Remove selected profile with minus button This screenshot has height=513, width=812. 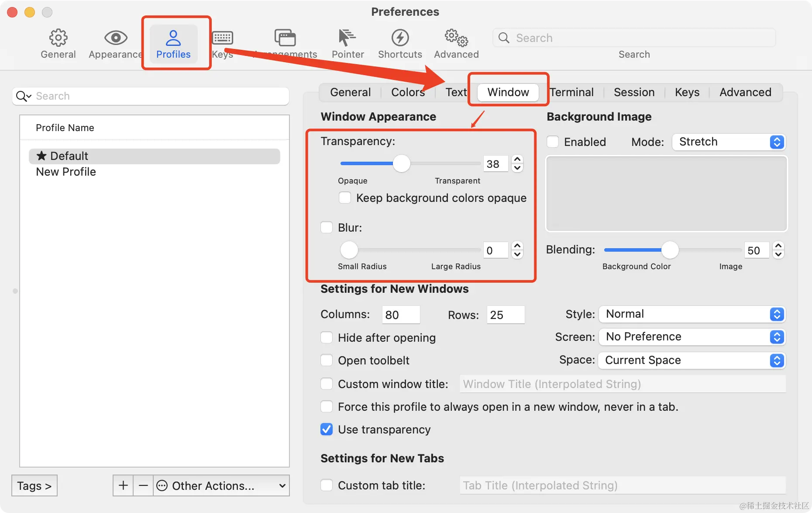[143, 485]
